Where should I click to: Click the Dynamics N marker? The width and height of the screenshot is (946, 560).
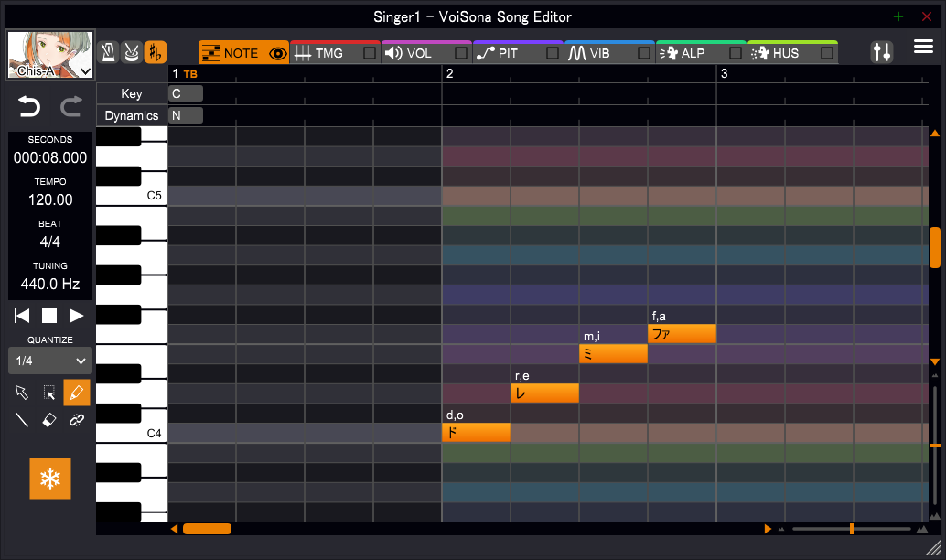185,115
